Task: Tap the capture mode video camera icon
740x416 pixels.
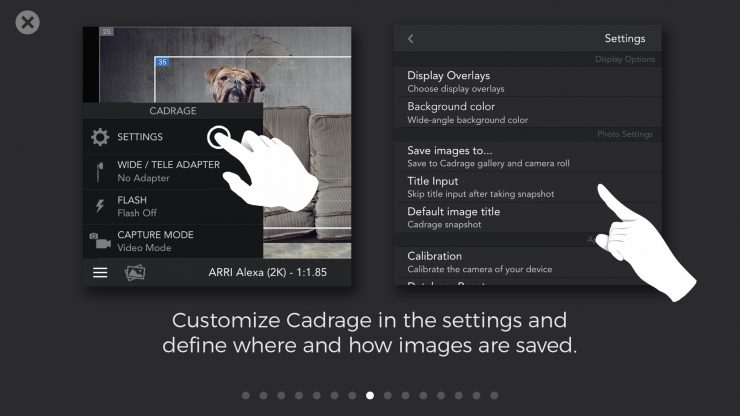Action: 100,241
